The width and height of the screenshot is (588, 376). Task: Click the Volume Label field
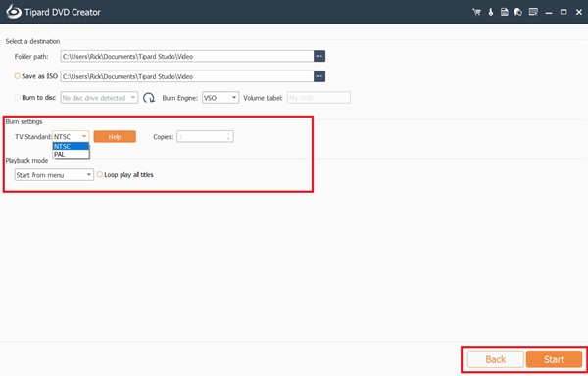tap(318, 98)
